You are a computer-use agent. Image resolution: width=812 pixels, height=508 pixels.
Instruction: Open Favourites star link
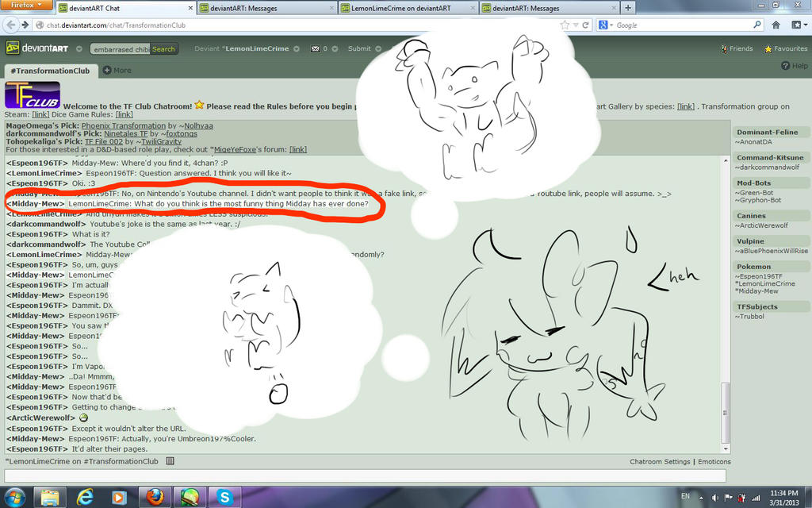pyautogui.click(x=786, y=48)
